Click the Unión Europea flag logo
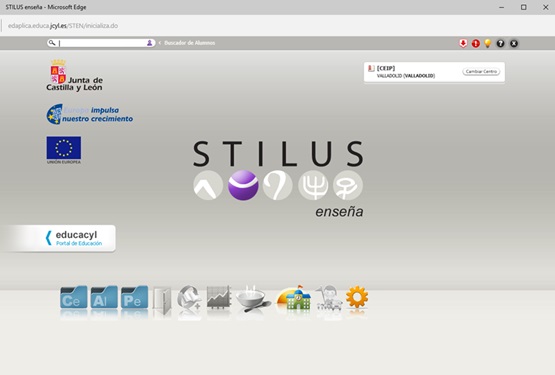555x375 pixels. 64,150
